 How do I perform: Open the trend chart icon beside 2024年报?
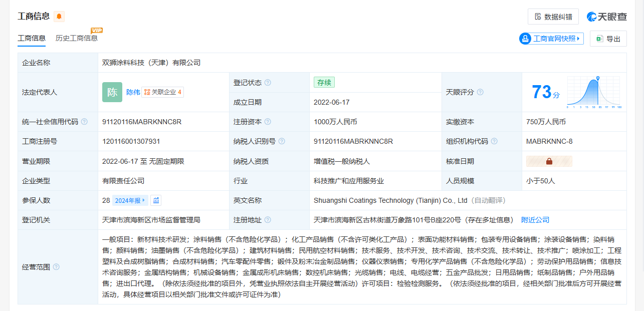pos(156,200)
